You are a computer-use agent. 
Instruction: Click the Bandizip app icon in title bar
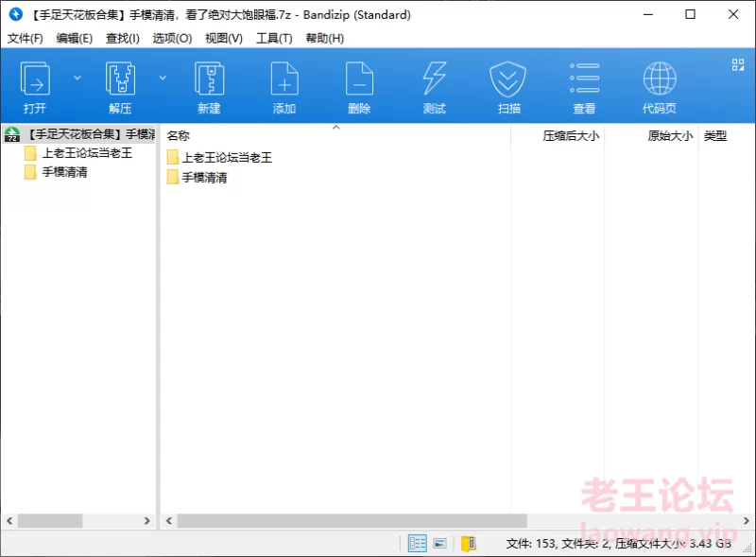pyautogui.click(x=15, y=14)
